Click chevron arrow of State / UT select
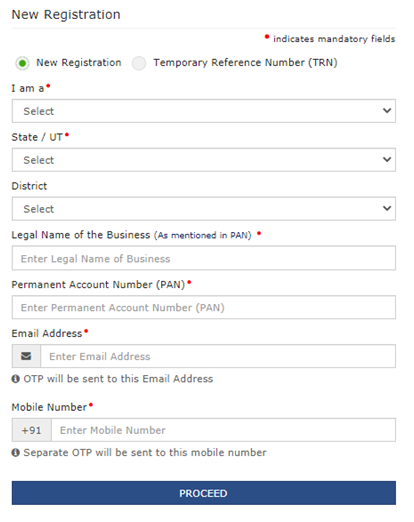 [387, 159]
